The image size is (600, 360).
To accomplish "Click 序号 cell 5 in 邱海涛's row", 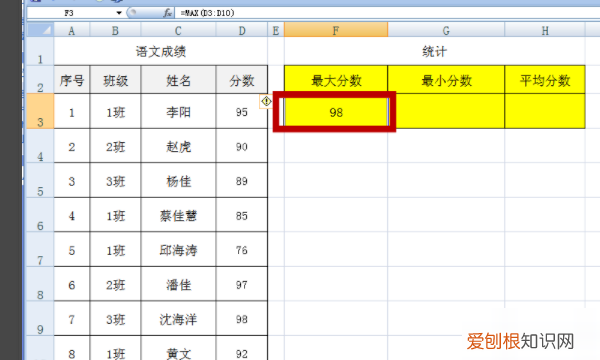I will click(72, 249).
